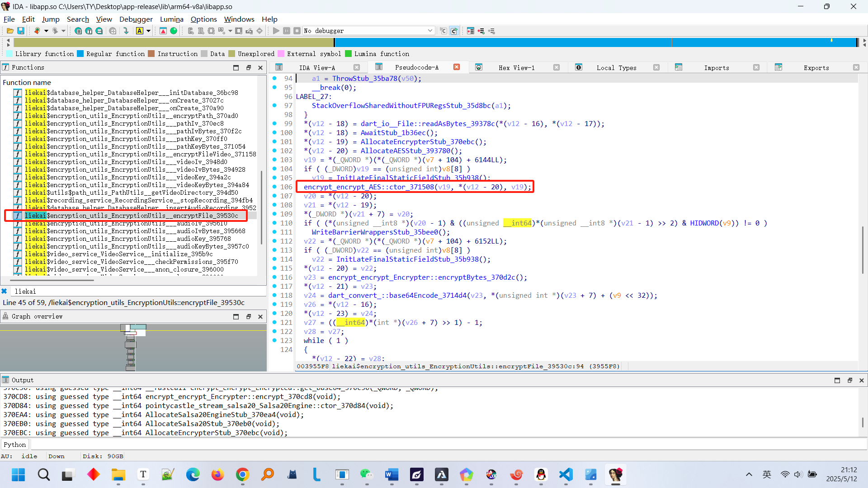The image size is (868, 488).
Task: Switch to the Exports tab
Action: point(816,68)
